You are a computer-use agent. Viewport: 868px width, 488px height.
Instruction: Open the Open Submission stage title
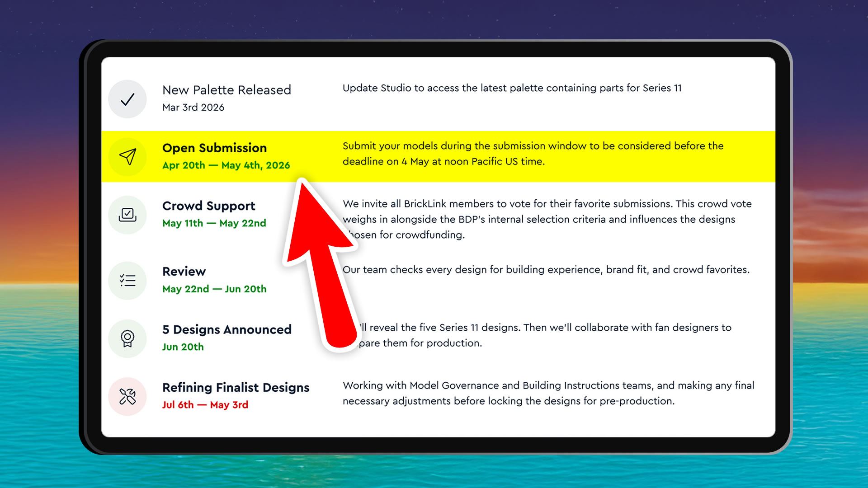214,148
